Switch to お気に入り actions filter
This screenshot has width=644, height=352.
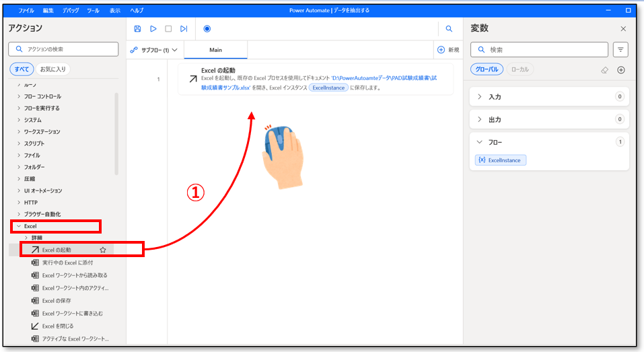tap(54, 69)
